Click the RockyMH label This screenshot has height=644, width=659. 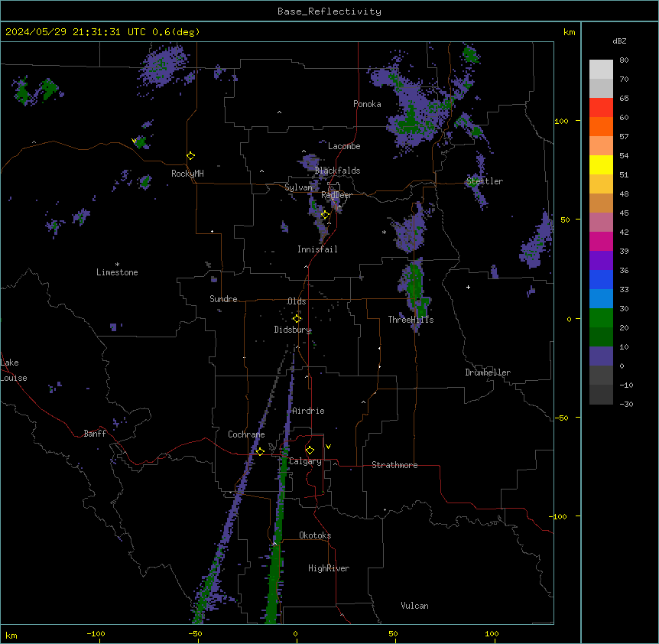coord(187,174)
